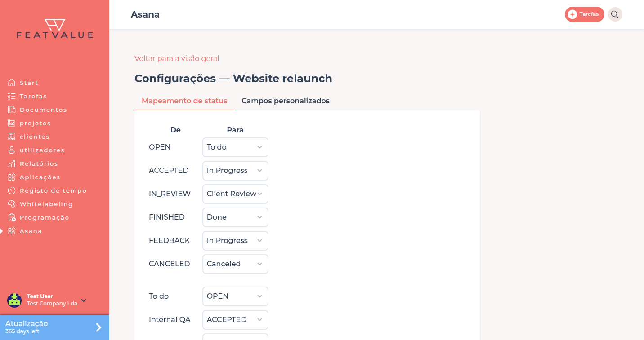Click the Para column header
644x340 pixels.
[x=235, y=130]
